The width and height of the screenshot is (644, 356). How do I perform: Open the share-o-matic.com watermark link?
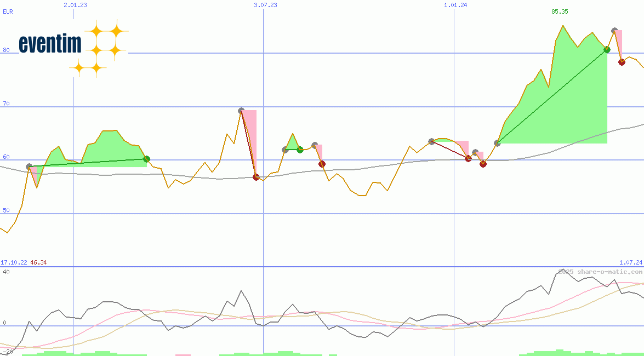click(x=600, y=272)
